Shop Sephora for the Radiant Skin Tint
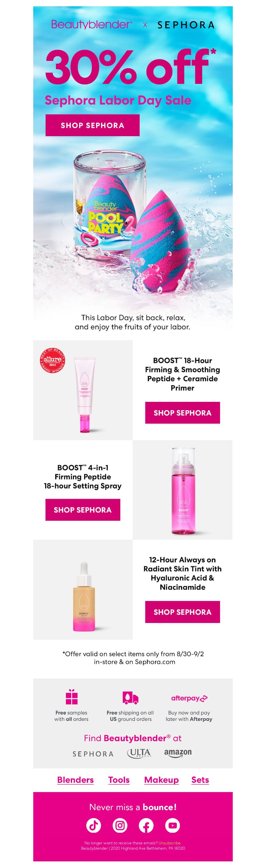 [x=183, y=612]
